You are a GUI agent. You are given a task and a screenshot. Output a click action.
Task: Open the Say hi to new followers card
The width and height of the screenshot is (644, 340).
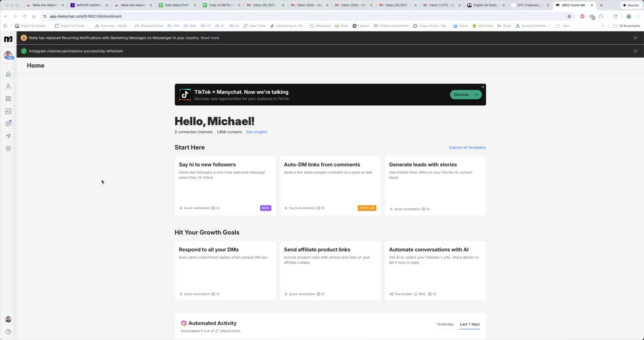(225, 186)
